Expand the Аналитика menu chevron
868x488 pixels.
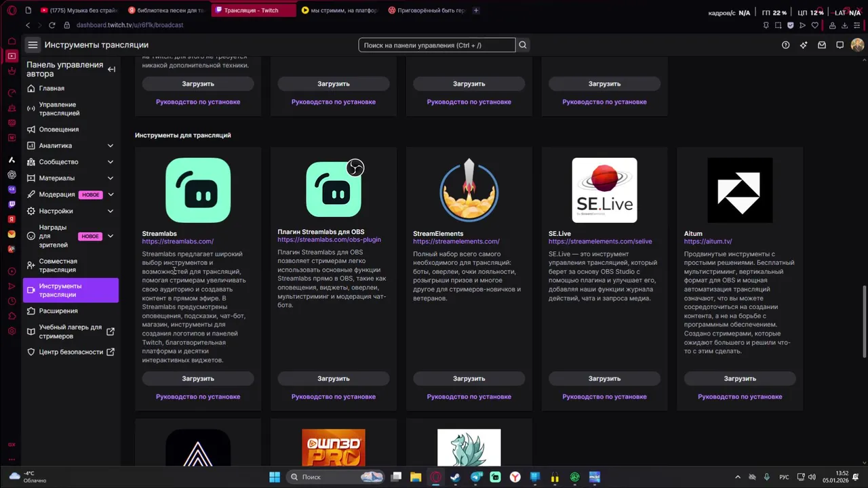110,146
